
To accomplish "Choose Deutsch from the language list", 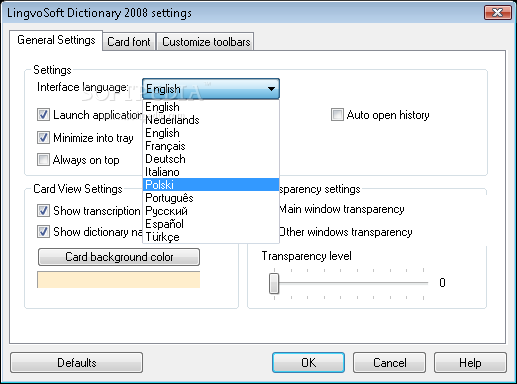I will pyautogui.click(x=211, y=159).
